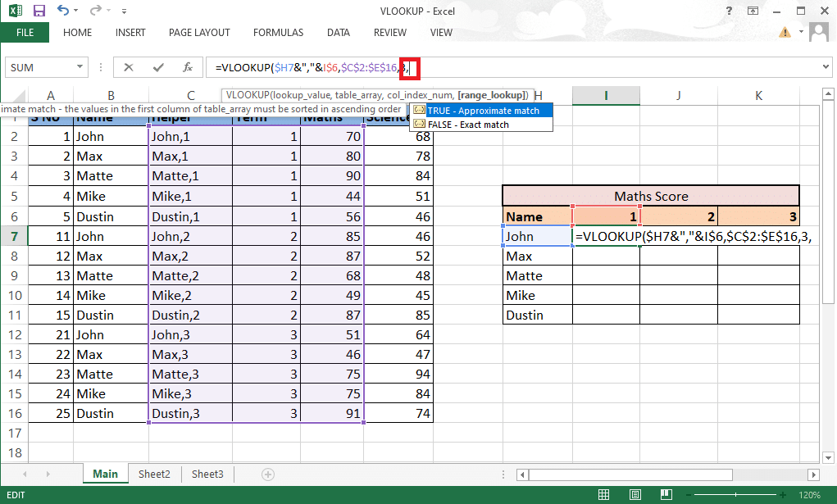Click the Save icon in the Quick Access Toolbar
Viewport: 837px width, 504px height.
click(x=39, y=11)
